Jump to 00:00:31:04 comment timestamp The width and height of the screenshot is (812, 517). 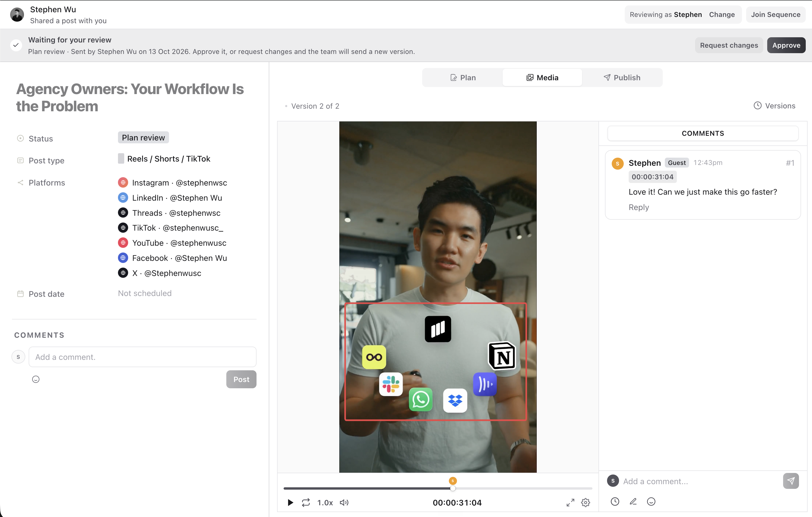pyautogui.click(x=653, y=177)
